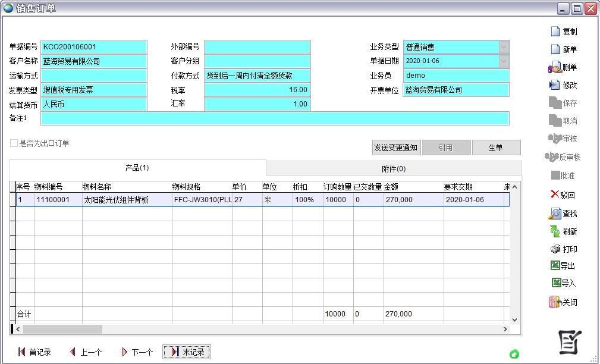The image size is (600, 364).
Task: Import data using 导入
Action: coord(555,283)
